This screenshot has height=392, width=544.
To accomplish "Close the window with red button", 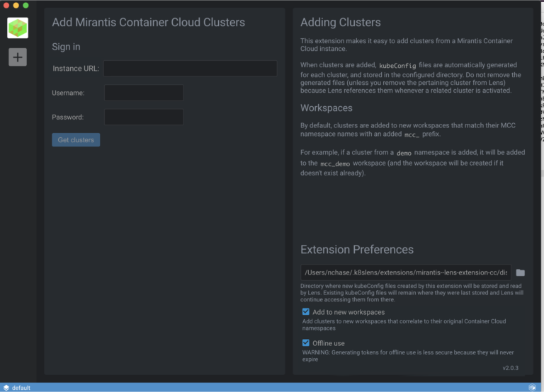I will pos(6,5).
